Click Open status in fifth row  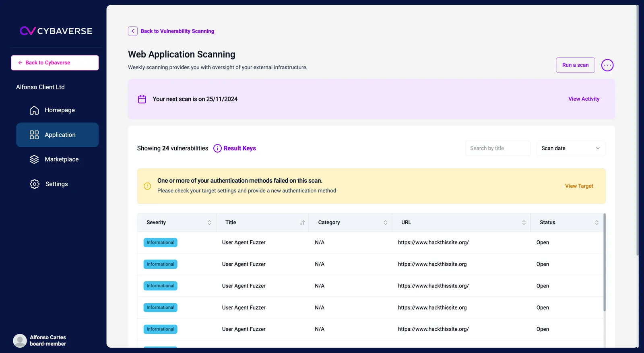pos(543,329)
